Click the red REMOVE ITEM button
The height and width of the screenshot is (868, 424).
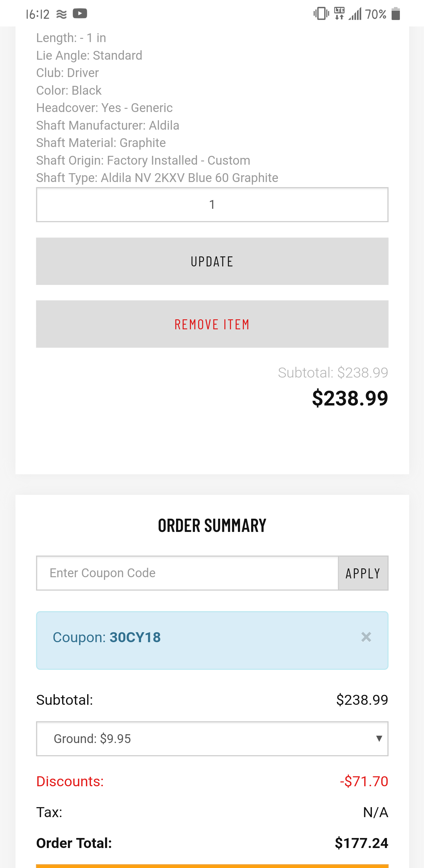pos(212,324)
